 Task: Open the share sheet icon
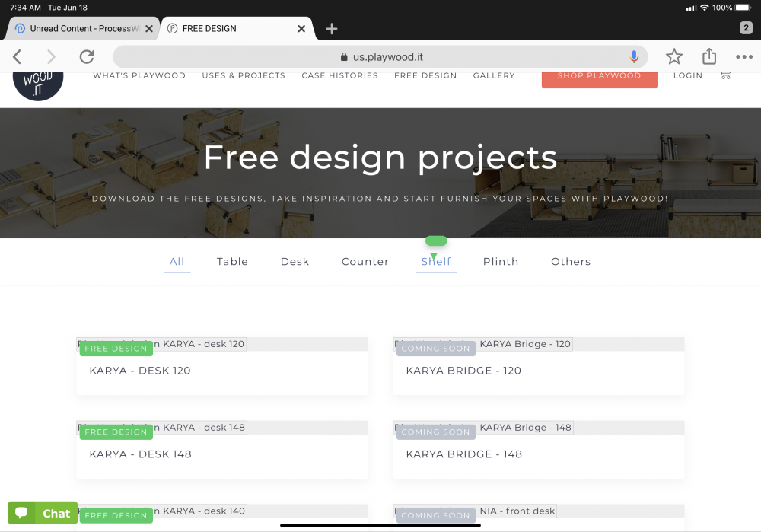click(x=709, y=56)
